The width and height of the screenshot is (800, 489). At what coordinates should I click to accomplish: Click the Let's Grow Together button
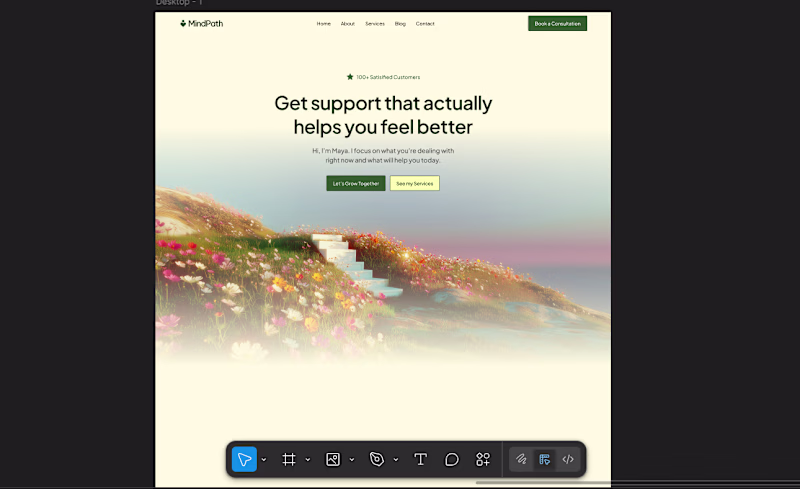(x=356, y=183)
